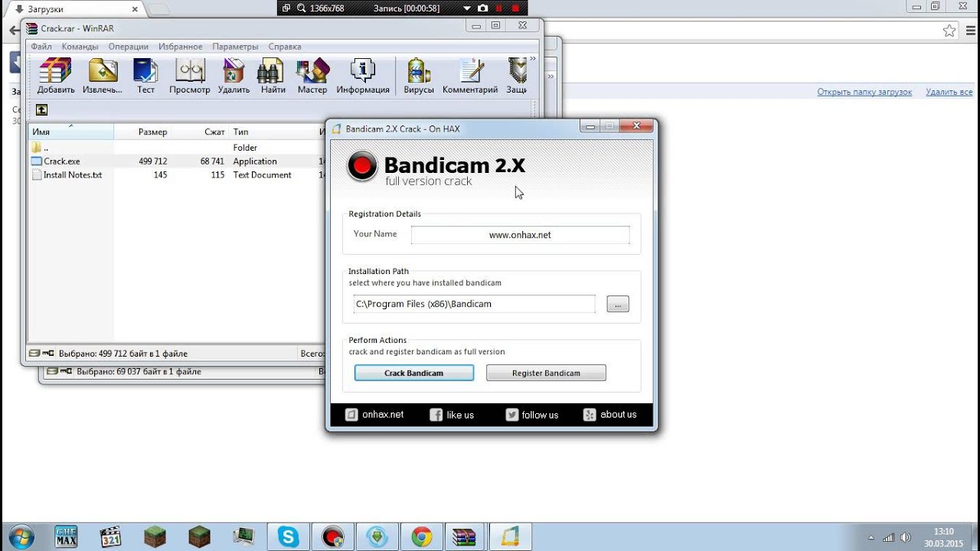This screenshot has height=551, width=980.
Task: Open the Файл menu in WinRAR
Action: point(41,47)
